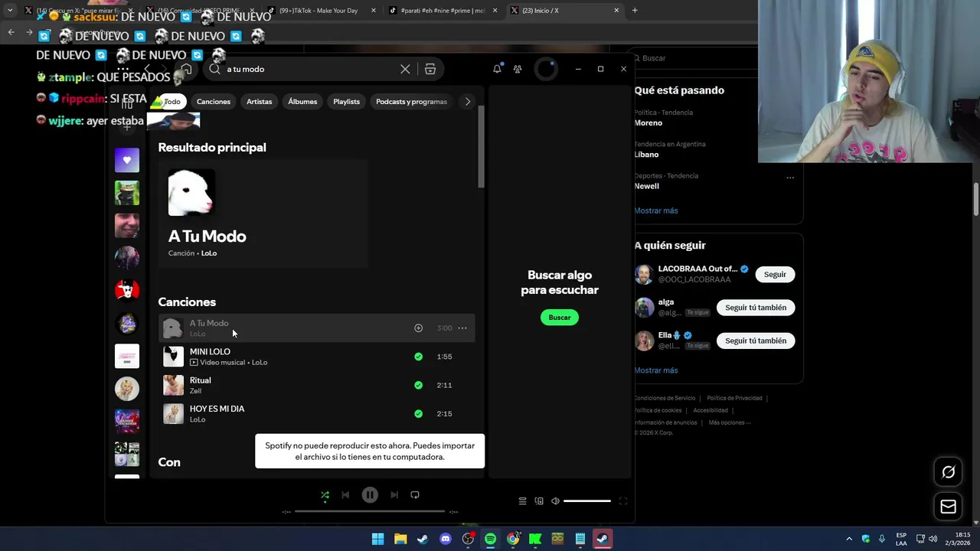Play the HOY ES MI DIA song

316,414
